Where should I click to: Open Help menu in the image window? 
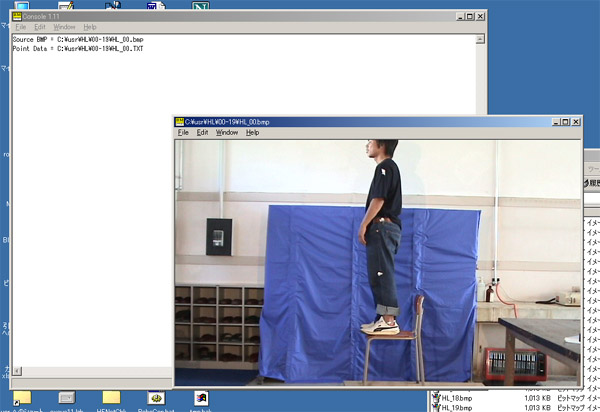tap(252, 132)
